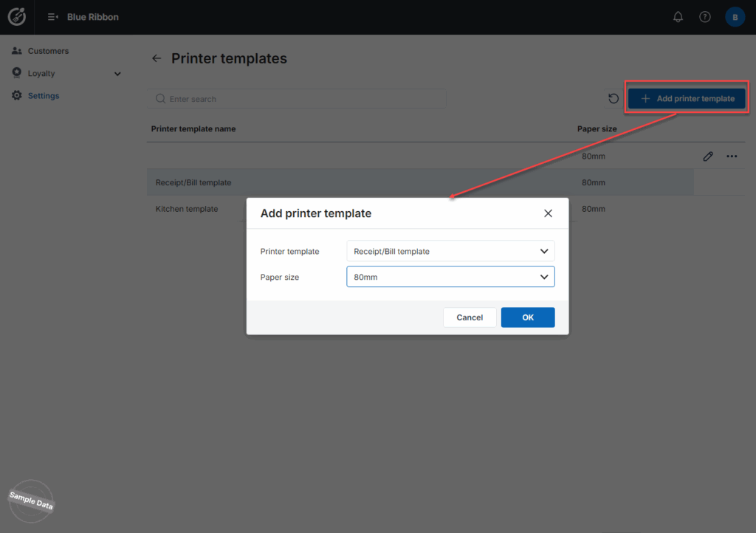The width and height of the screenshot is (756, 533).
Task: Open the notifications bell
Action: tap(678, 17)
